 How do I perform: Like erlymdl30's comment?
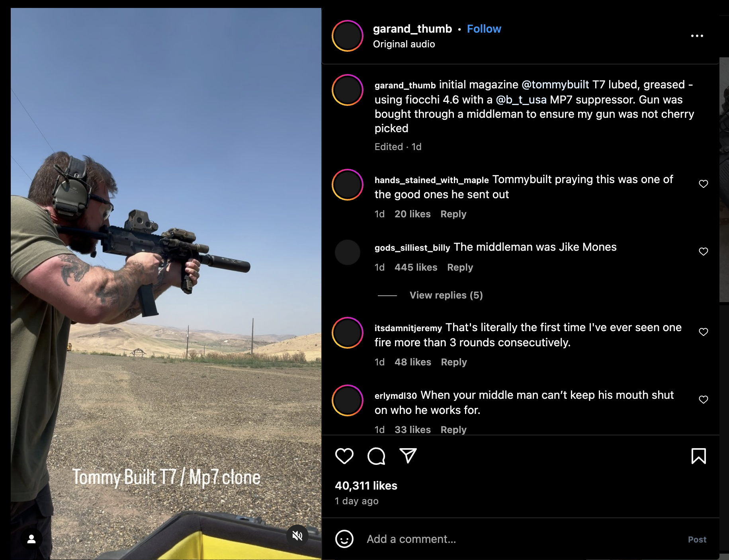[704, 400]
